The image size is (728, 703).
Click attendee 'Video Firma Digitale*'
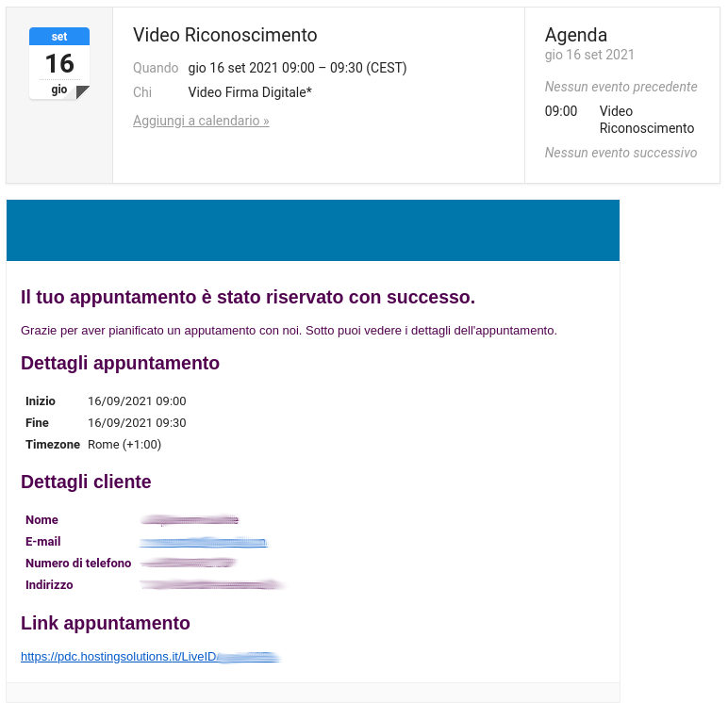tap(250, 92)
